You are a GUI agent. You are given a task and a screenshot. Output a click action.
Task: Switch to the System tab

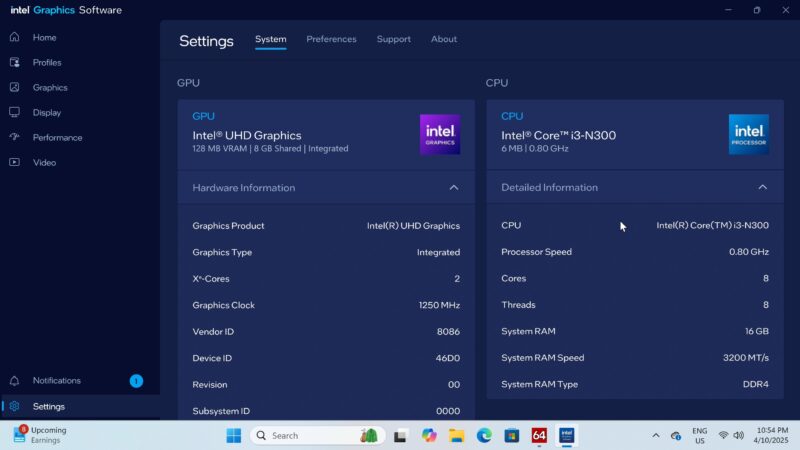pyautogui.click(x=270, y=39)
